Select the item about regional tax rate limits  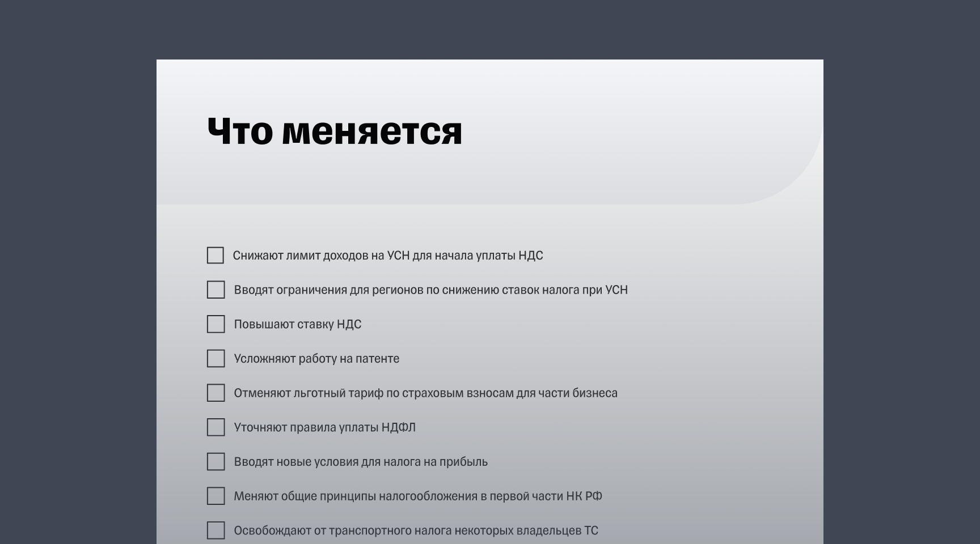coord(431,290)
